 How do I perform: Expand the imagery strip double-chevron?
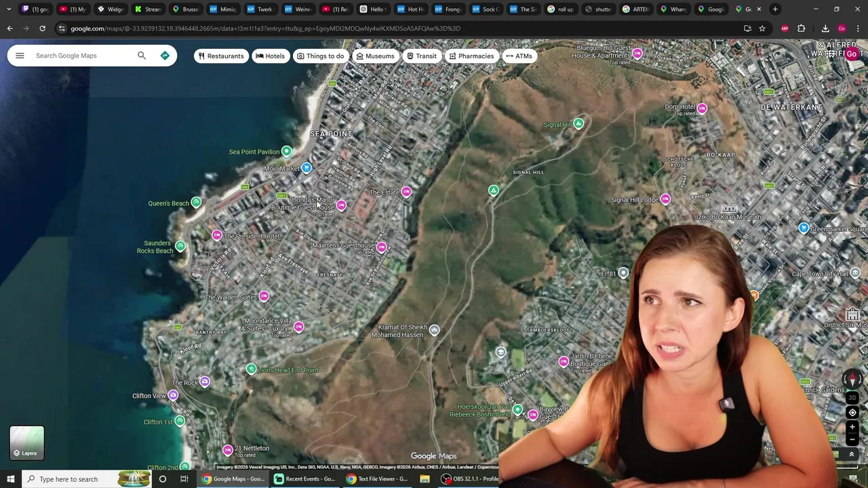click(852, 455)
